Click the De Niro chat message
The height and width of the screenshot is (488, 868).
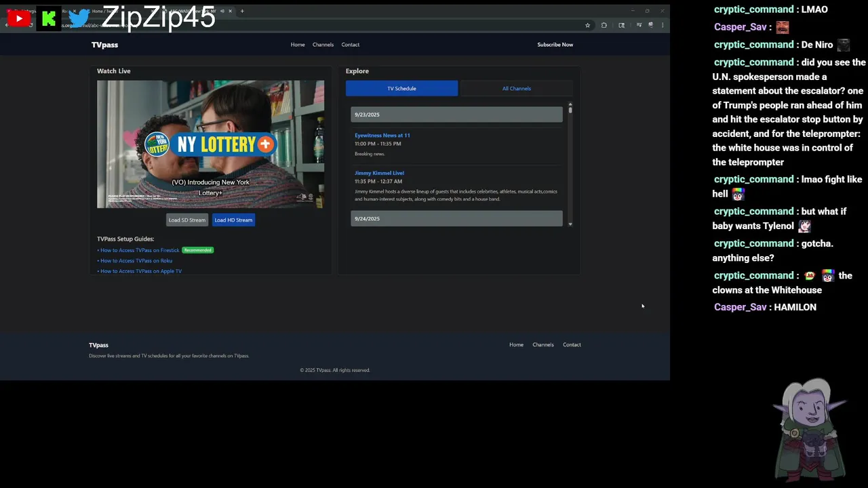tap(817, 45)
